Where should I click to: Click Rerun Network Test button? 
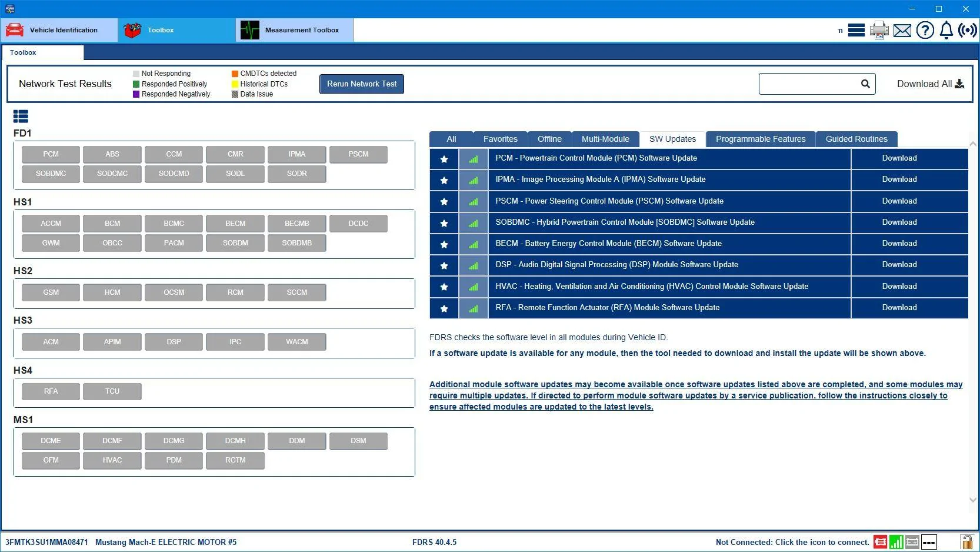tap(362, 84)
